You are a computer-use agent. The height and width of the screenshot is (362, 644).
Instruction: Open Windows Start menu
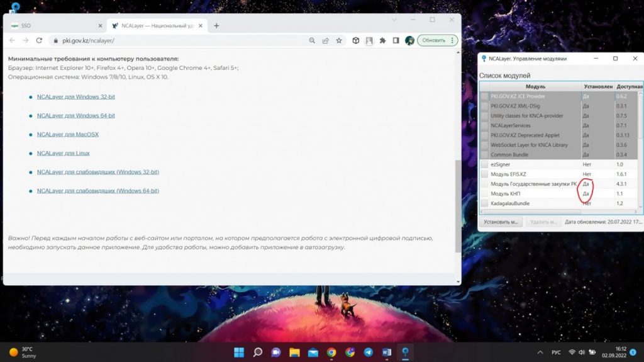[239, 352]
